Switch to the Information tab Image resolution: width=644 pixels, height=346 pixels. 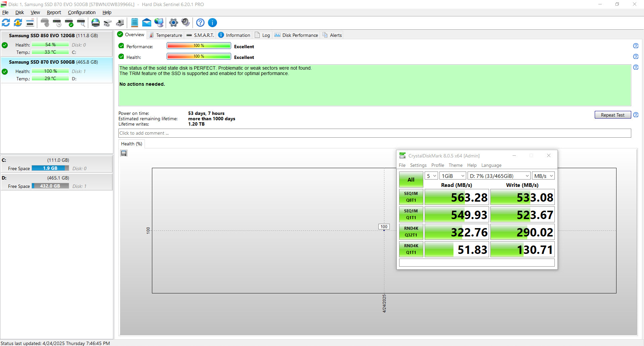(x=234, y=35)
